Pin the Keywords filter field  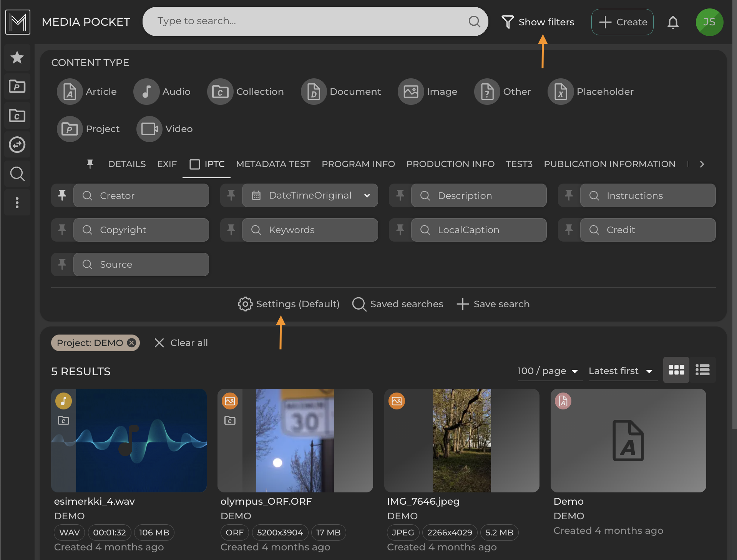click(x=231, y=230)
